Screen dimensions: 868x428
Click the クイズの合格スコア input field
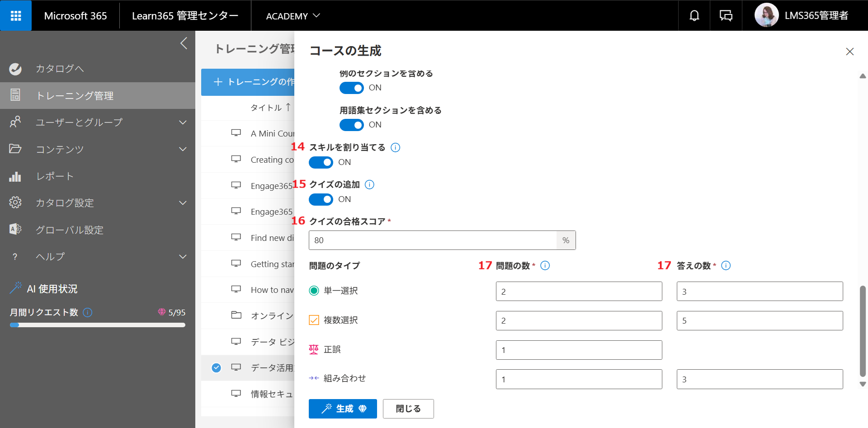coord(433,240)
